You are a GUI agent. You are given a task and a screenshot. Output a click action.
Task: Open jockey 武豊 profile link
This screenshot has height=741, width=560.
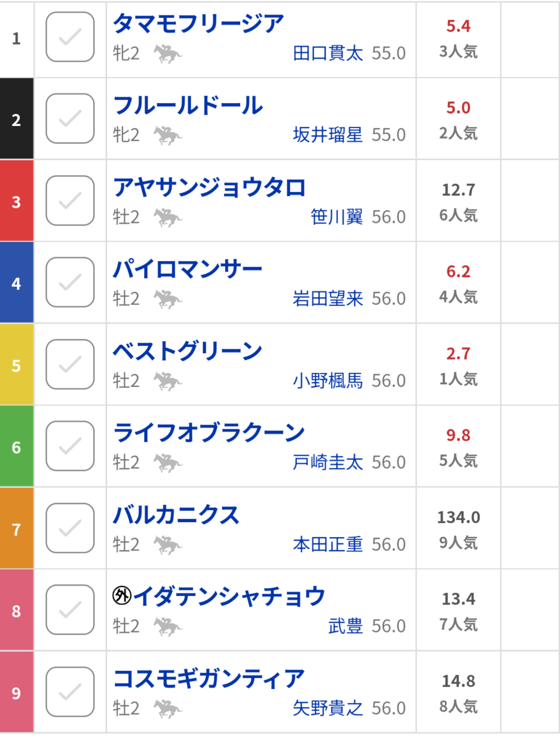[345, 626]
